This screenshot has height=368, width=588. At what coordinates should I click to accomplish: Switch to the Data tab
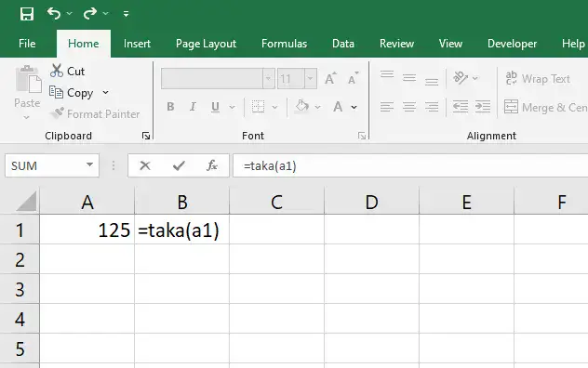click(x=342, y=44)
